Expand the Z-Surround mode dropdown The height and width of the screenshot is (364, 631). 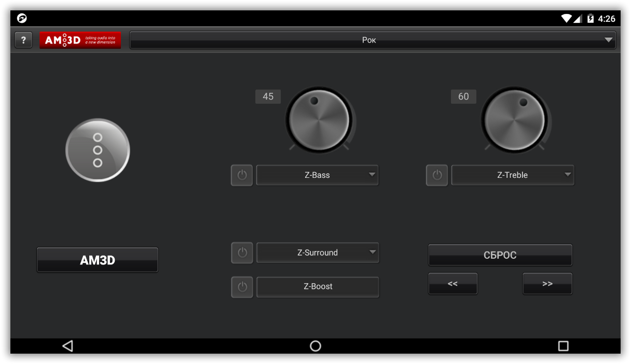pos(318,253)
